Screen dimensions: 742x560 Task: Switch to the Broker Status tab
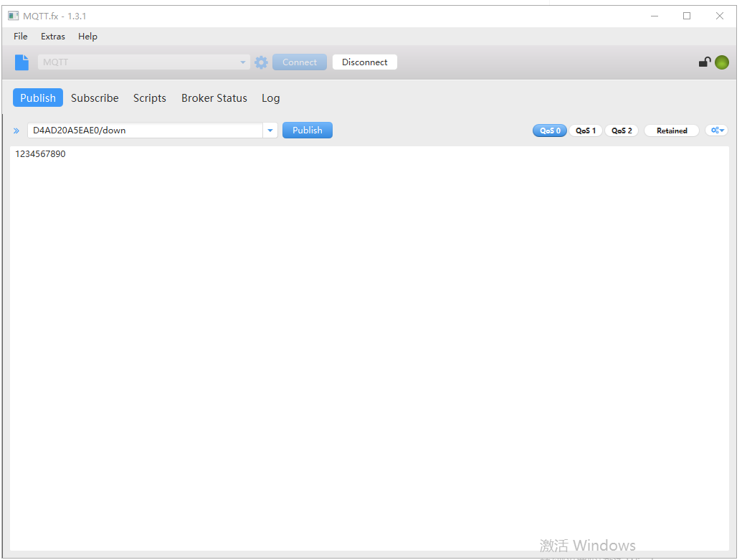(x=214, y=98)
